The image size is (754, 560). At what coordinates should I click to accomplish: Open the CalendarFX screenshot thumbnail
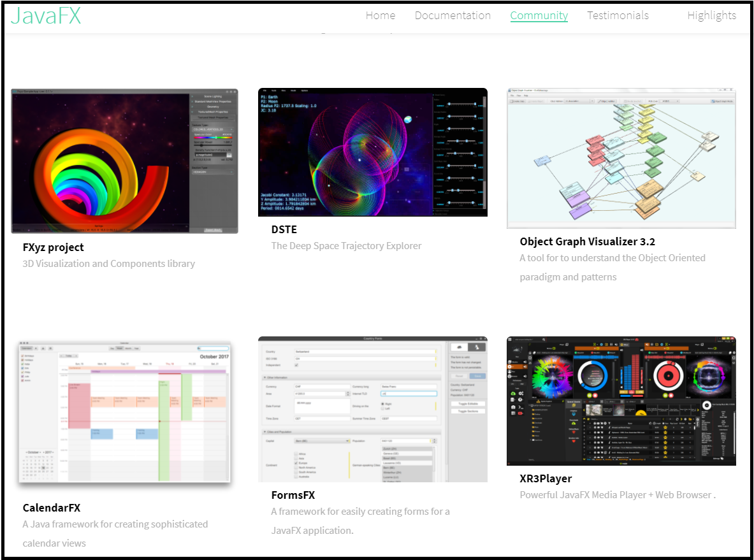pos(124,412)
